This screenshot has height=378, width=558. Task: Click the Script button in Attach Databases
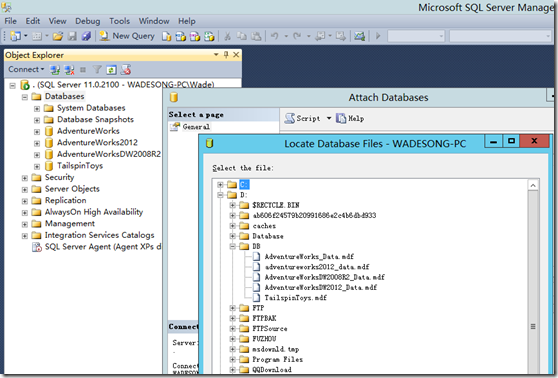[303, 118]
